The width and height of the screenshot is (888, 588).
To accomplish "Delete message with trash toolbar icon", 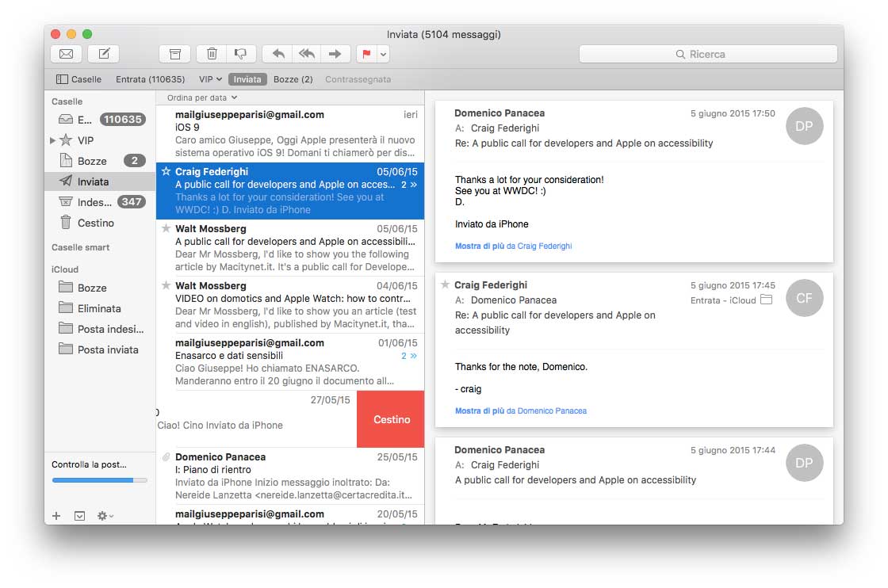I will (212, 54).
